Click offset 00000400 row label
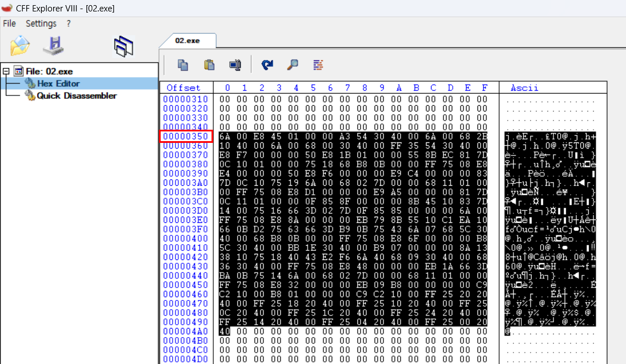 [186, 239]
